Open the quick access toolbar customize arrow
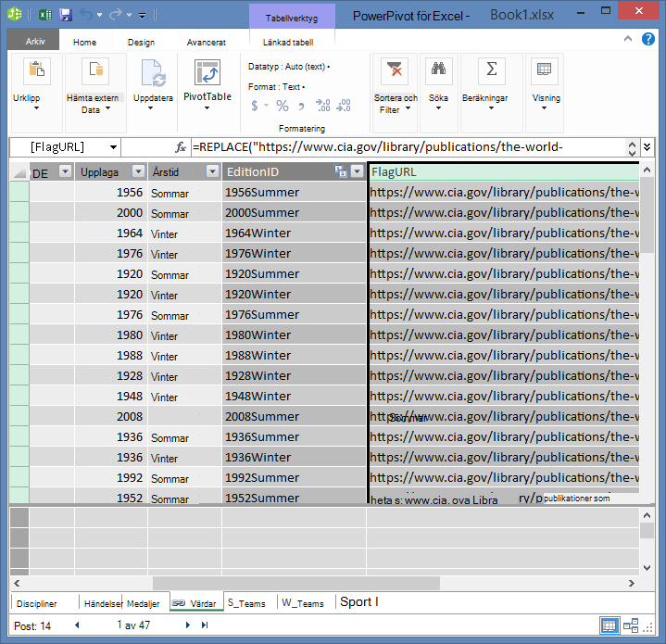This screenshot has width=666, height=644. tap(143, 16)
